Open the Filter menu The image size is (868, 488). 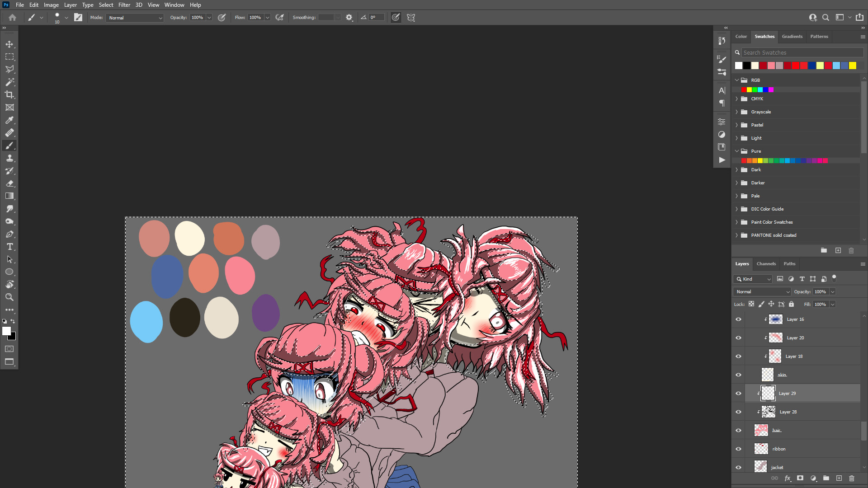pyautogui.click(x=124, y=5)
